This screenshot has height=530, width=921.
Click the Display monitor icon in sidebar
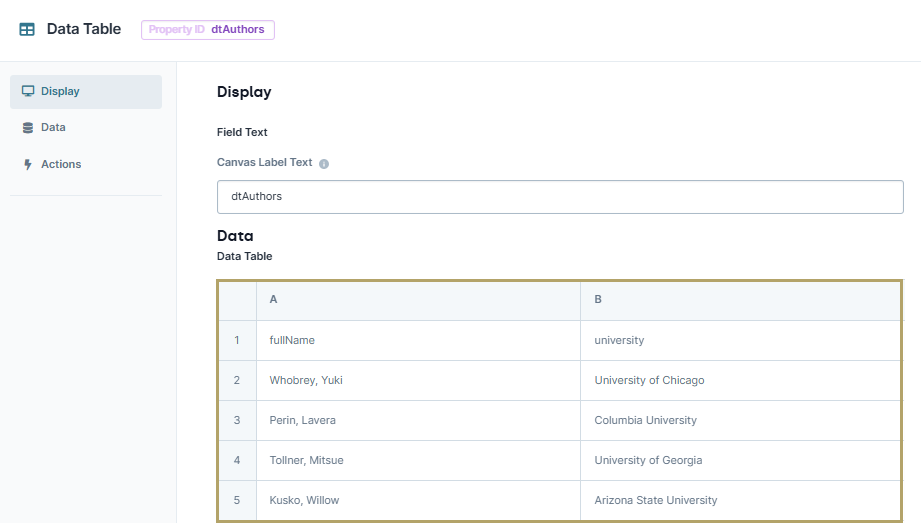point(28,91)
